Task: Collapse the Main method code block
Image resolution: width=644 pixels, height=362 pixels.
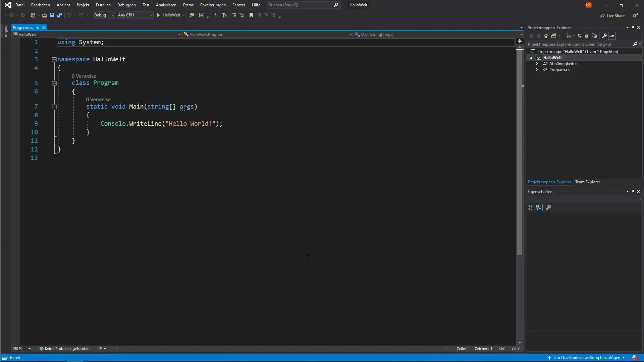Action: point(54,107)
